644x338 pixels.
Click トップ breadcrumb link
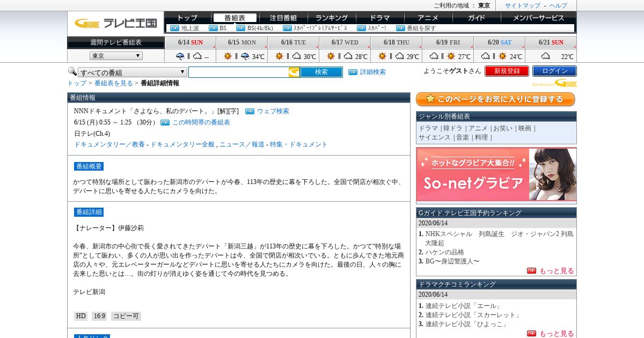pos(77,83)
